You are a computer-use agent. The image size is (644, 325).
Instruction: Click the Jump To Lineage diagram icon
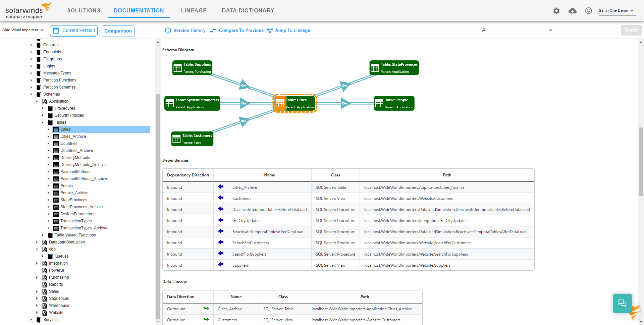pyautogui.click(x=270, y=31)
